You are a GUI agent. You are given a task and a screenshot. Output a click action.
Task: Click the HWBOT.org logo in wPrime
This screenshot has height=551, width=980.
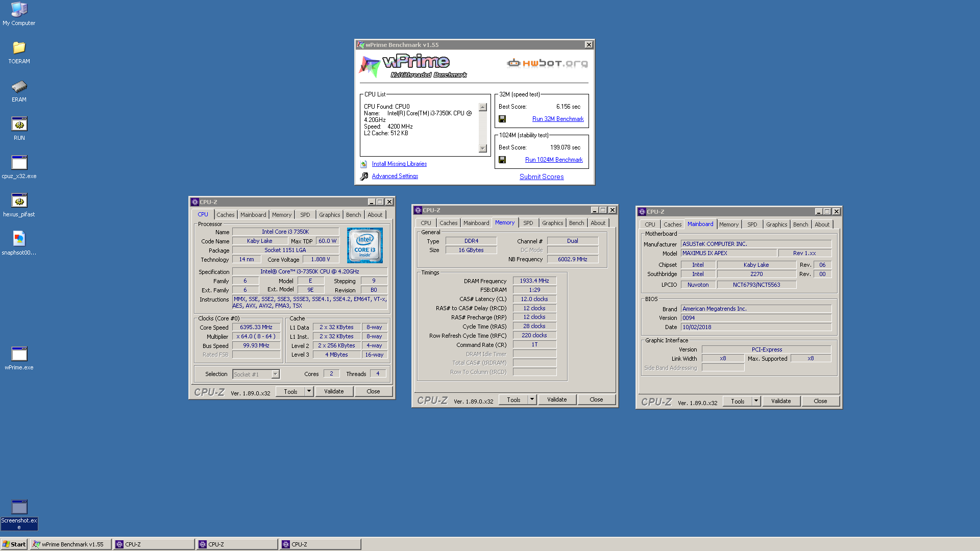click(547, 63)
